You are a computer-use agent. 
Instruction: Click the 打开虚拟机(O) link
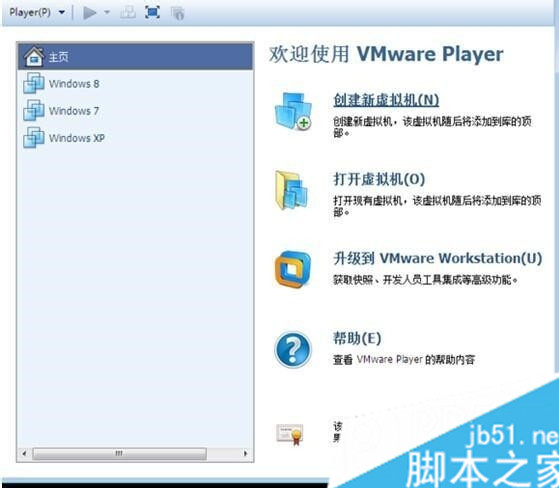pos(379,179)
